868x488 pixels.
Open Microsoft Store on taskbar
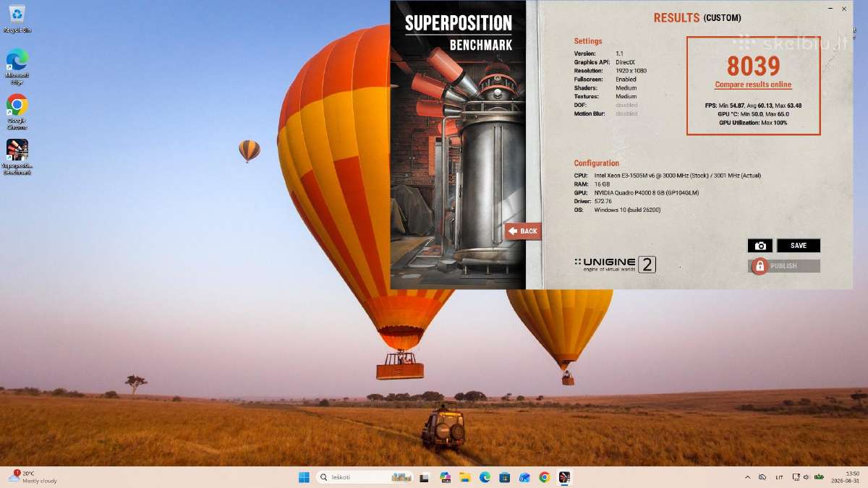[x=505, y=477]
